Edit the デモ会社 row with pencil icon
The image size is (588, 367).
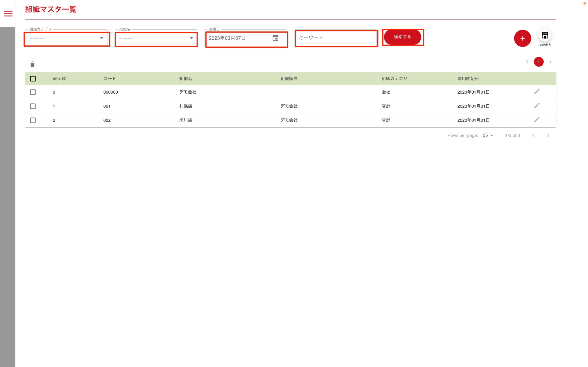(537, 92)
